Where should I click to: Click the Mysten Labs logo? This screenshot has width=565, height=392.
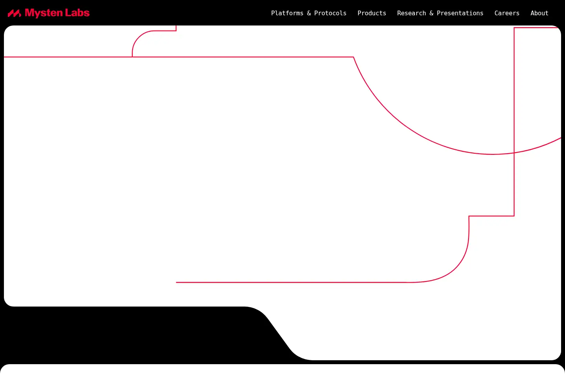(x=49, y=13)
